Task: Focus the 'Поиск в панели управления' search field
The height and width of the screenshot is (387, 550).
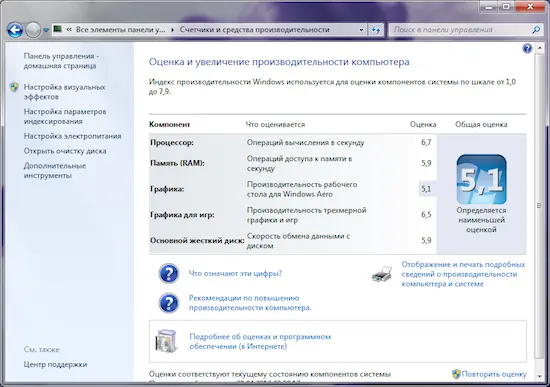Action: point(460,30)
